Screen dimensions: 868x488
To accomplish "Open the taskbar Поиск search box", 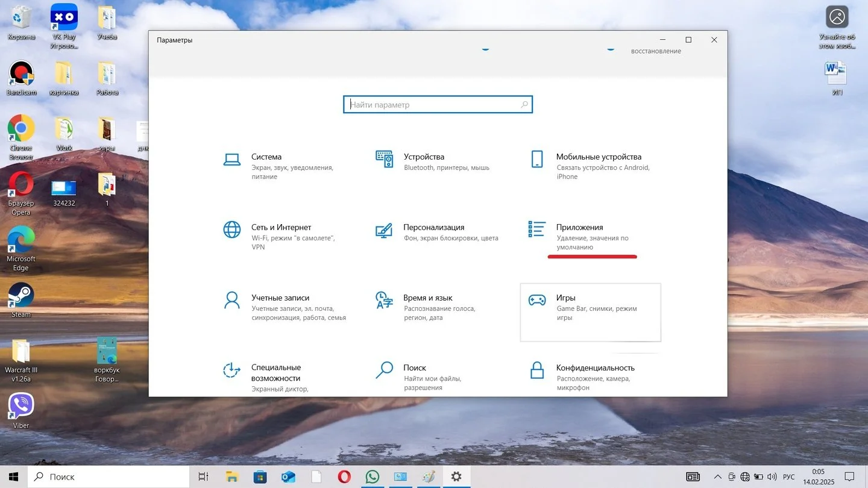I will 108,477.
